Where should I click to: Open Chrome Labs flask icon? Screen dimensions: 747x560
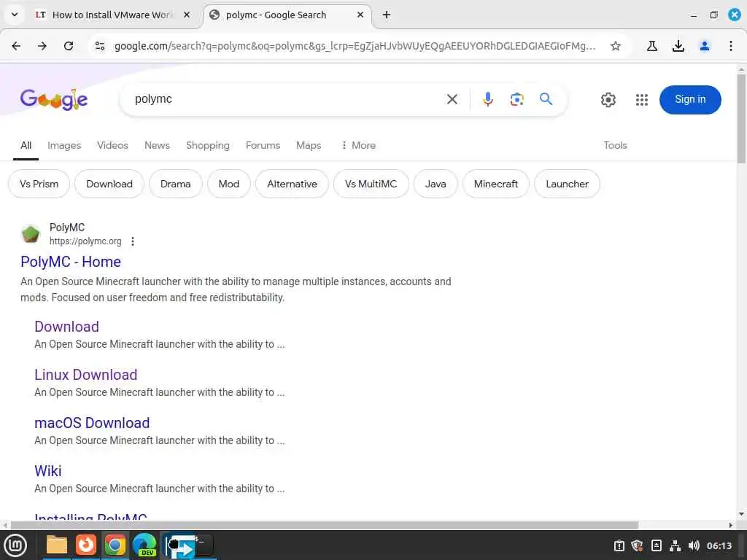click(652, 46)
